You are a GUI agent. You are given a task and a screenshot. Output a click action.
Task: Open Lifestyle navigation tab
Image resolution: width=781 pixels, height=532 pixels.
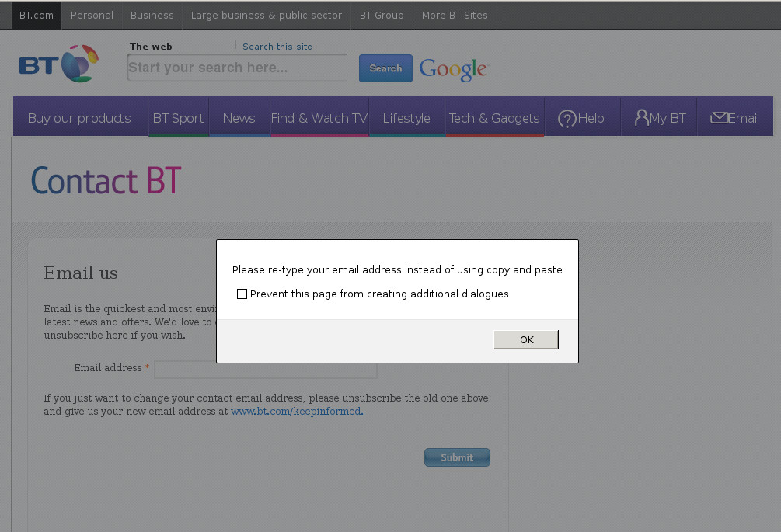[x=406, y=118]
